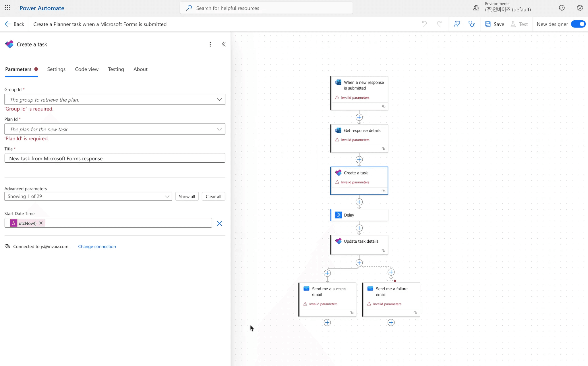Add parallel branch plus above success email

[x=327, y=273]
